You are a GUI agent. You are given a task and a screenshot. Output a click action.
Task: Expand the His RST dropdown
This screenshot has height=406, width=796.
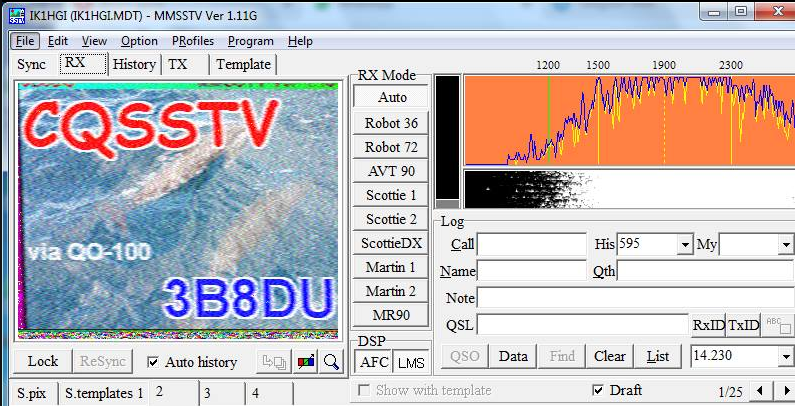tap(685, 245)
